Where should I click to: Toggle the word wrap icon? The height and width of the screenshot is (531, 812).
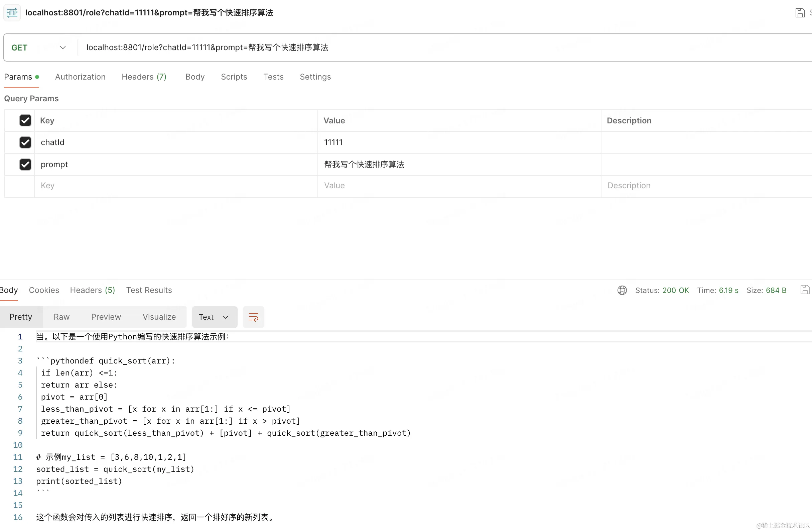[253, 317]
